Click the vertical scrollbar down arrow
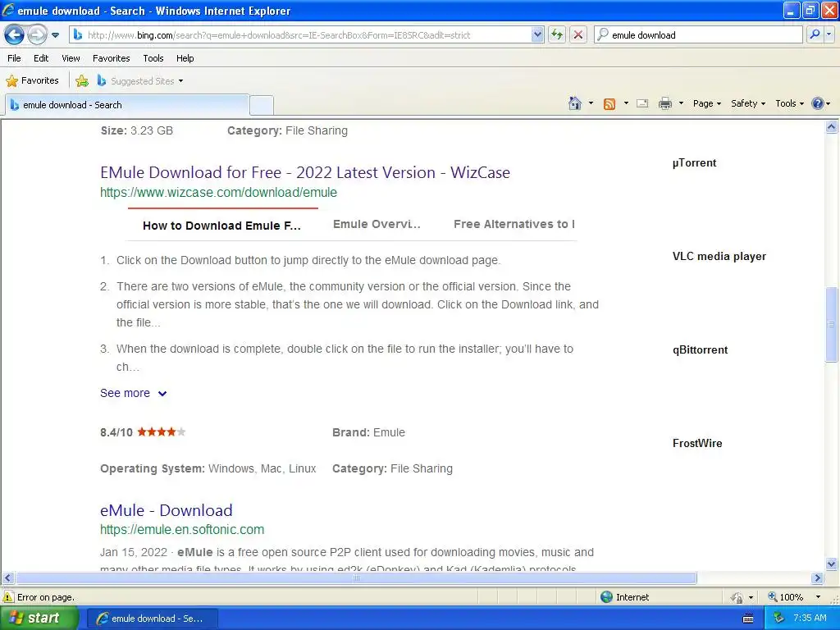840x630 pixels. (832, 564)
